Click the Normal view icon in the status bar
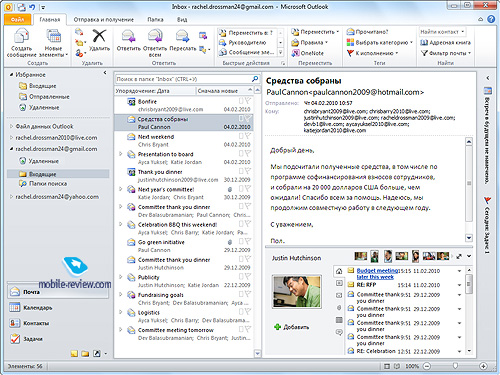Viewport: 500px width, 375px height. [387, 366]
